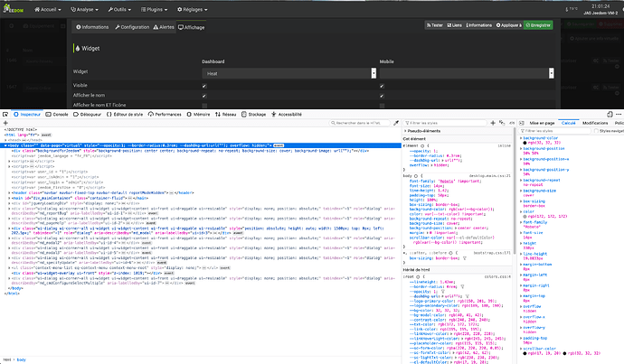Toggle Visible checkbox for Mobile
624x364 pixels.
click(x=382, y=86)
